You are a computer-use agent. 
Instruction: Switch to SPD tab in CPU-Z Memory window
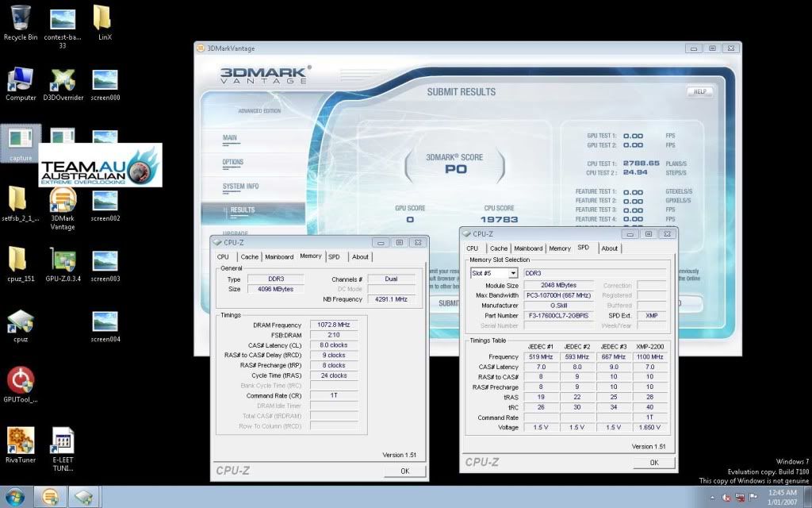[334, 257]
